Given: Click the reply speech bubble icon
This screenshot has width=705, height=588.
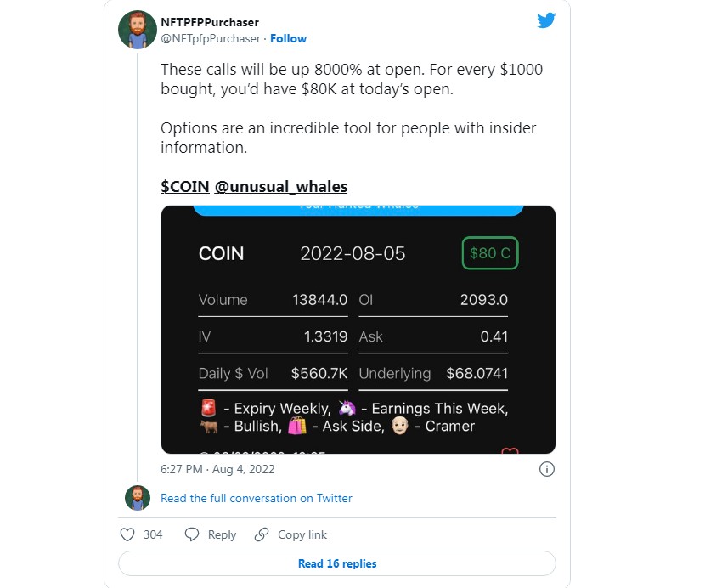Looking at the screenshot, I should click(x=192, y=534).
